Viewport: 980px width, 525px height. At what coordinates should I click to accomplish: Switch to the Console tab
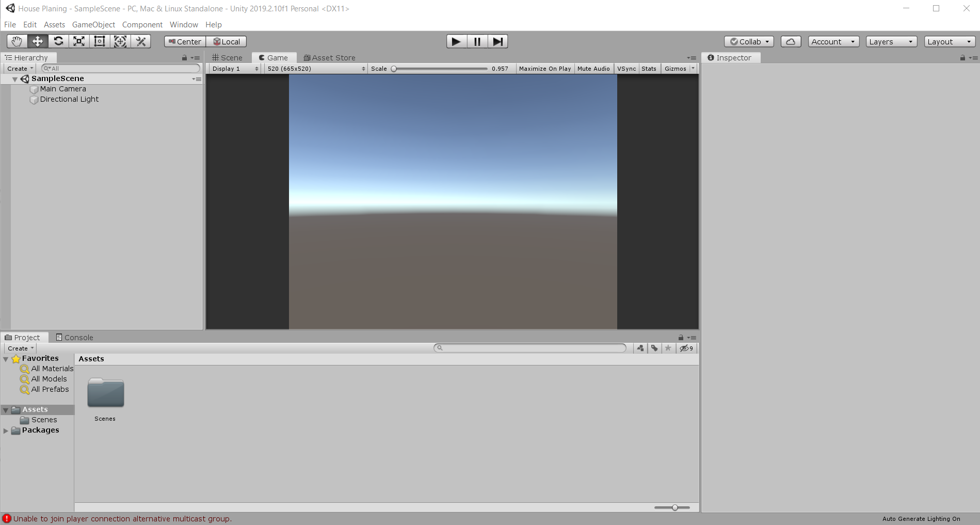tap(74, 338)
